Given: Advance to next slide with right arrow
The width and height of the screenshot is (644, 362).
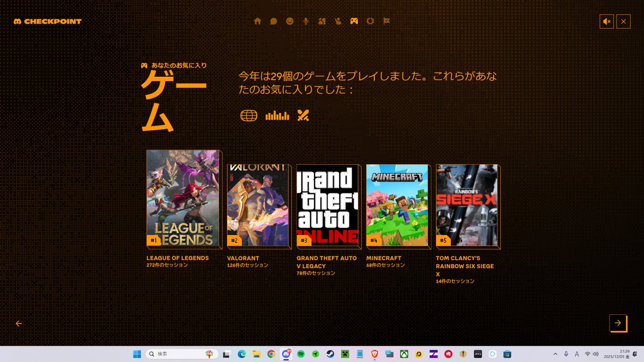Looking at the screenshot, I should 618,322.
